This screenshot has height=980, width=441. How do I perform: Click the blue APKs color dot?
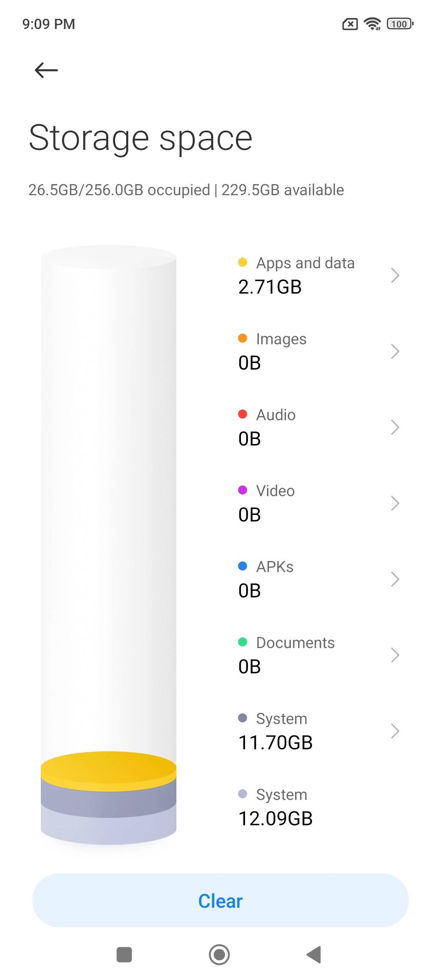coord(243,566)
